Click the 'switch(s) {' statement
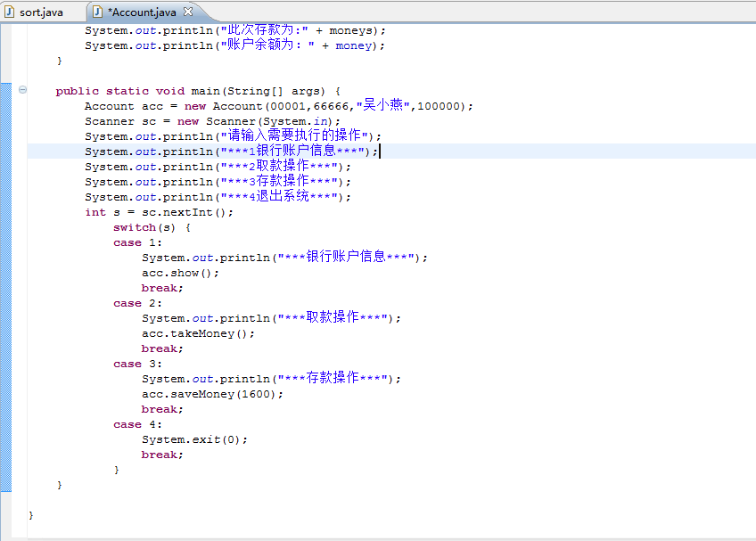Viewport: 756px width, 541px height. [x=152, y=227]
